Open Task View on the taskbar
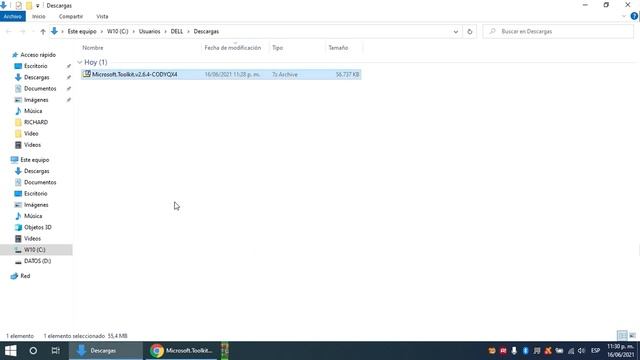Viewport: 640px width, 360px height. click(56, 351)
